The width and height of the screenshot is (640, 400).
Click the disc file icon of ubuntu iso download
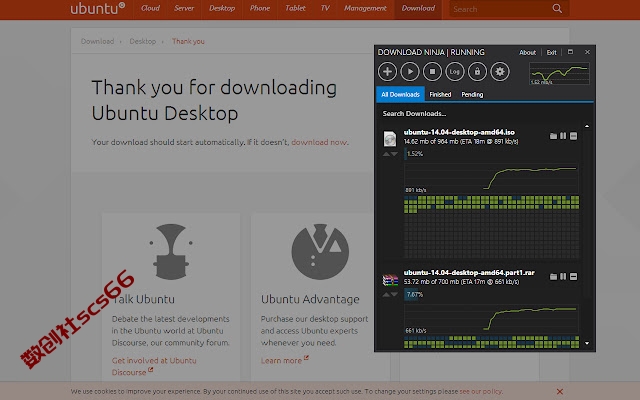[390, 138]
